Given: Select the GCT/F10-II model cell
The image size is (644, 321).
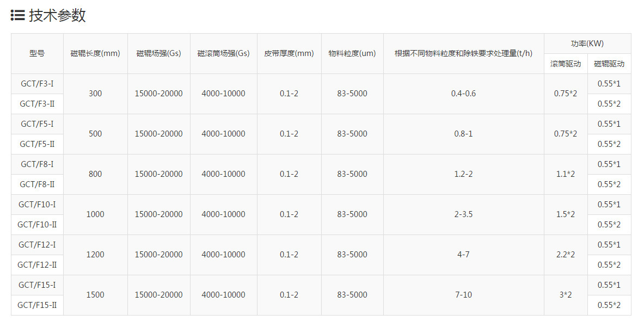Looking at the screenshot, I should [x=38, y=225].
